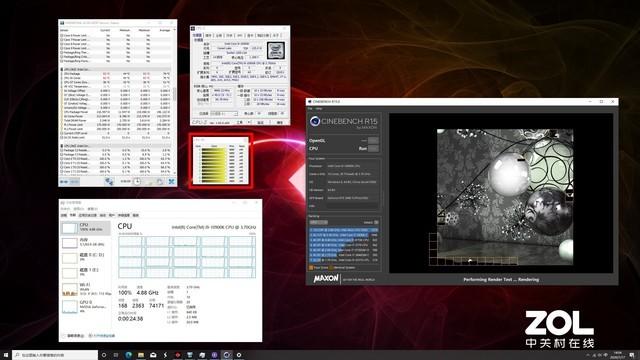Click the Cinebench R15 logo icon
640x360 pixels.
315,121
